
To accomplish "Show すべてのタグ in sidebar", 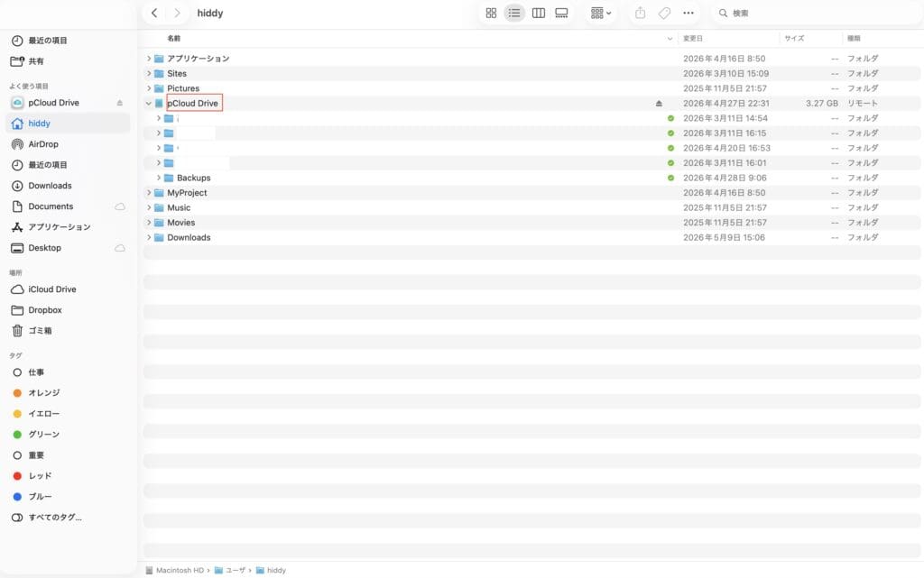I will tap(55, 518).
